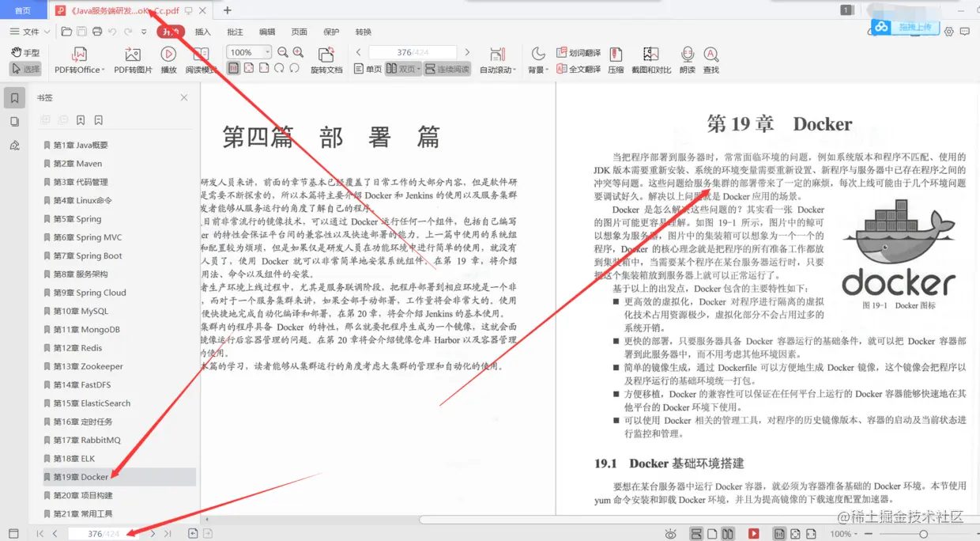Open the 批注 menu tab
This screenshot has width=980, height=541.
(x=235, y=32)
